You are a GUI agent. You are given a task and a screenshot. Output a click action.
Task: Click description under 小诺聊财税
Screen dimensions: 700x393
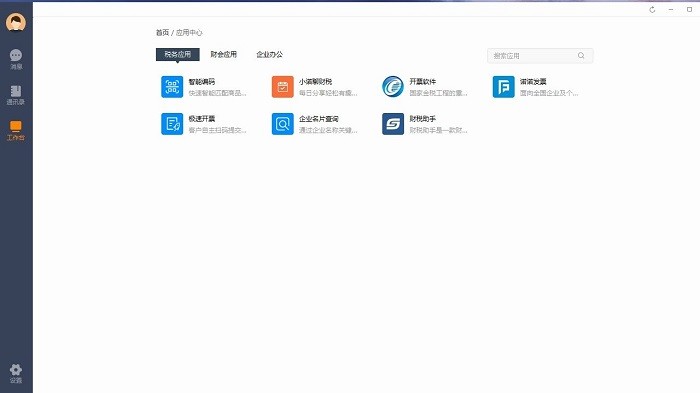point(328,93)
